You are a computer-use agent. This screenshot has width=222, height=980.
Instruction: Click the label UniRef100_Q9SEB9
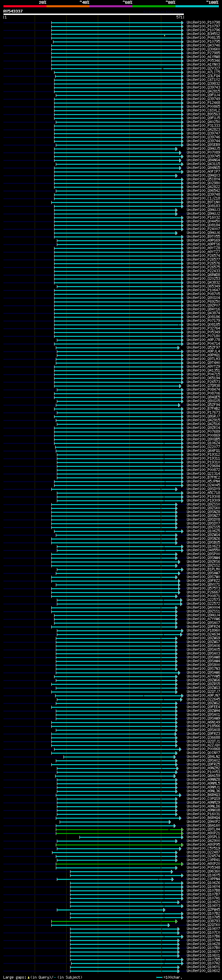click(203, 145)
